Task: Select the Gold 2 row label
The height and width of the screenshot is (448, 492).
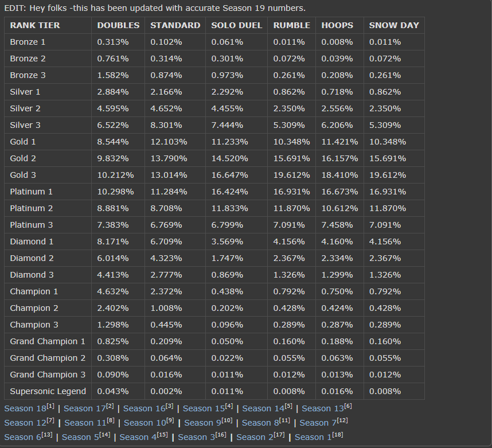Action: pos(23,158)
